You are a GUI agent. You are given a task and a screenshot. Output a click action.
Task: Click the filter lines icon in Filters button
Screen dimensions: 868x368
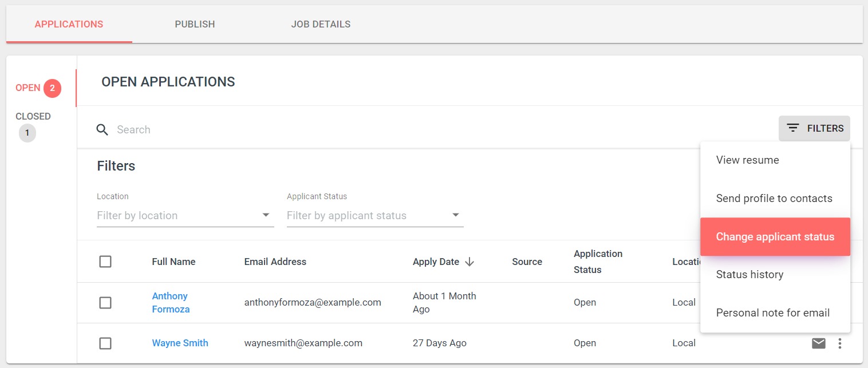point(793,128)
